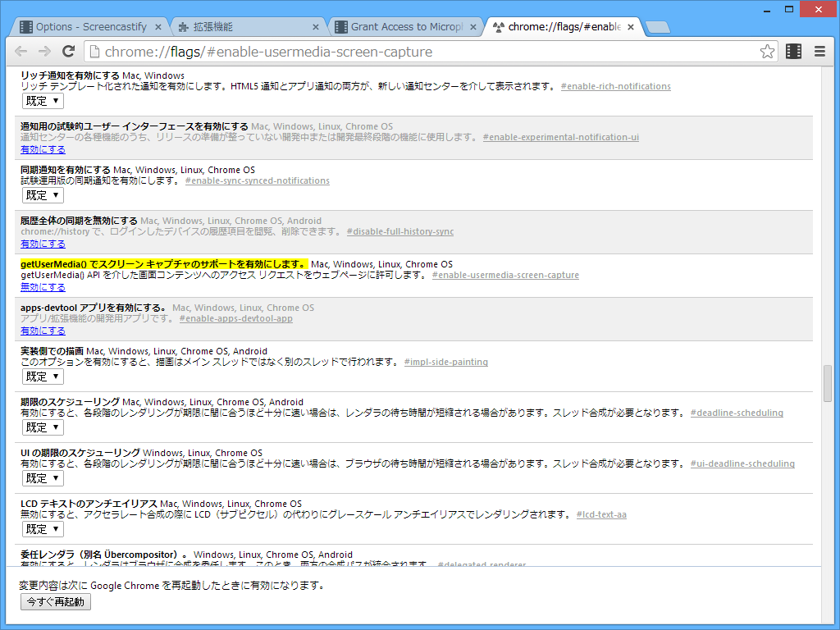This screenshot has width=840, height=630.
Task: Open the 既定 dropdown for リッチ通知を有効にする
Action: pyautogui.click(x=42, y=101)
